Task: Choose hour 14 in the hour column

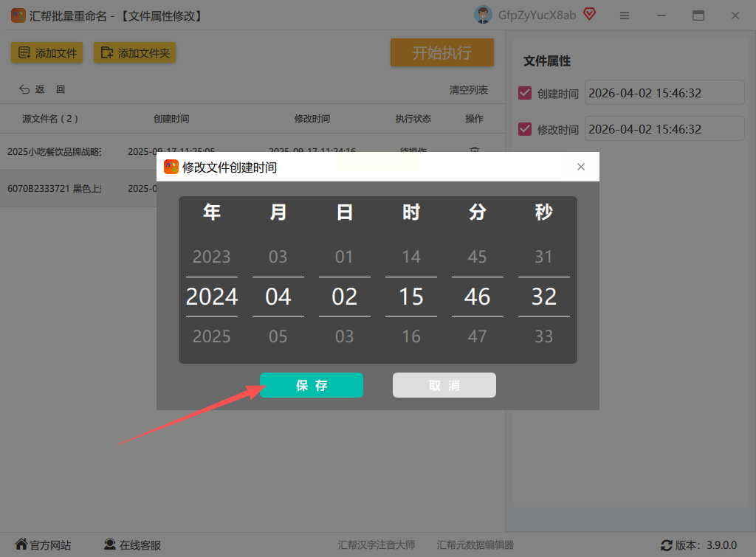Action: [x=410, y=256]
